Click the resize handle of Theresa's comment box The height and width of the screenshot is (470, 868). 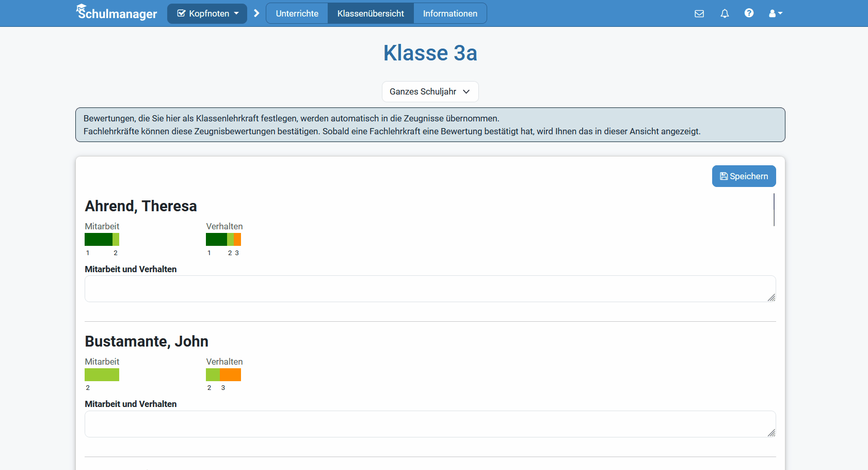pos(771,297)
